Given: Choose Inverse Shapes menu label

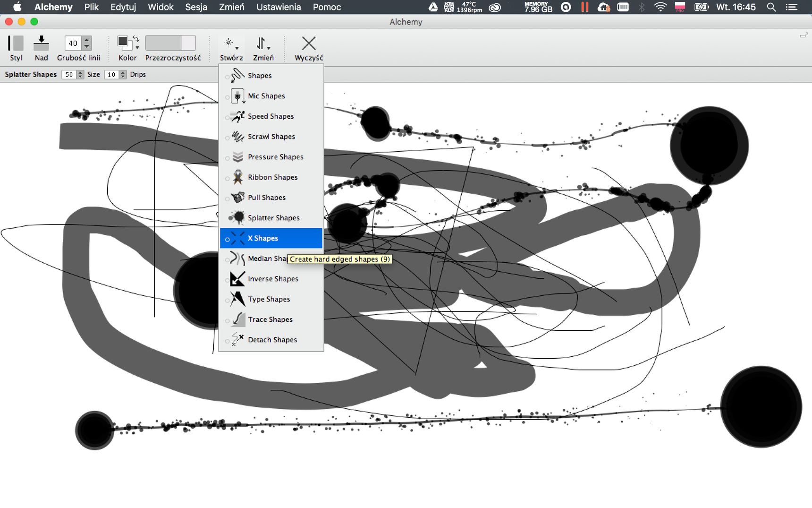Looking at the screenshot, I should coord(273,279).
